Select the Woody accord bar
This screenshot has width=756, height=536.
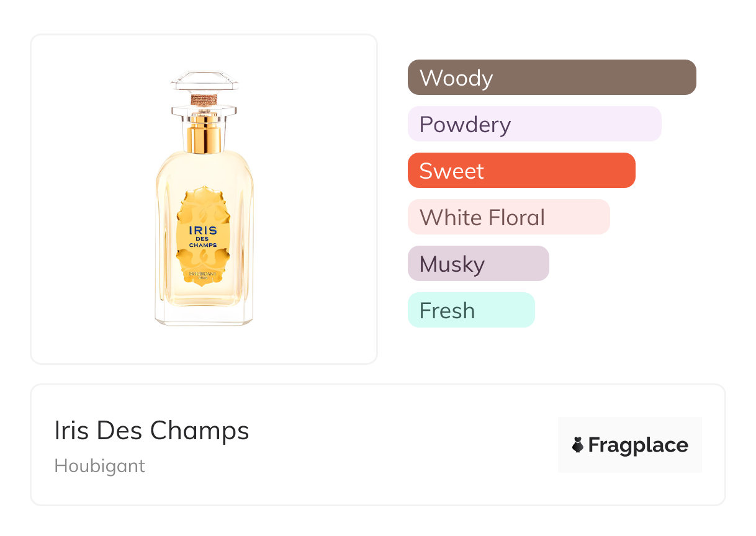(552, 78)
